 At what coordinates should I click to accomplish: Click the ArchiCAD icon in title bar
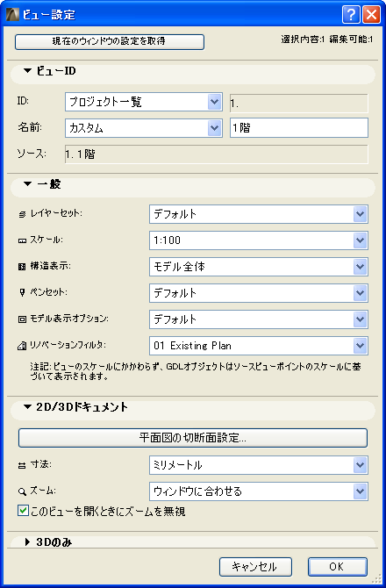[12, 15]
